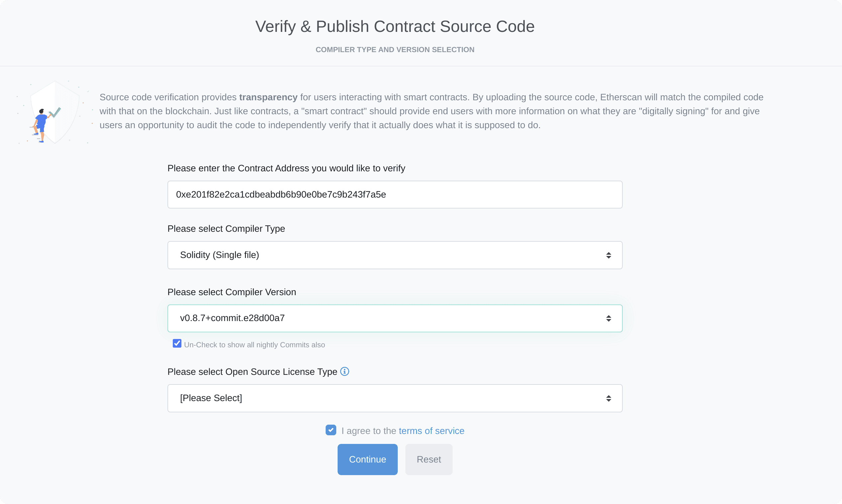Screen dimensions: 842x504
Task: Expand the v0.8.7+commit.e28d00a7 version dropdown
Action: [x=394, y=318]
